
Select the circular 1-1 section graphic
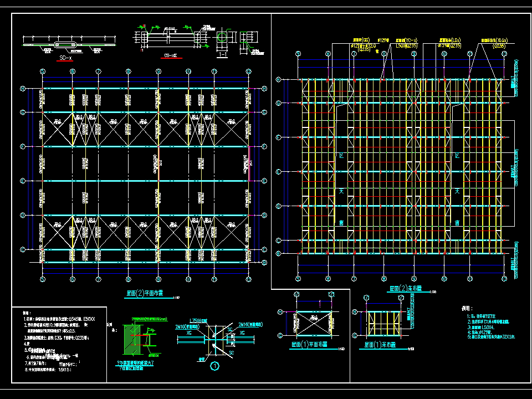coord(223,37)
